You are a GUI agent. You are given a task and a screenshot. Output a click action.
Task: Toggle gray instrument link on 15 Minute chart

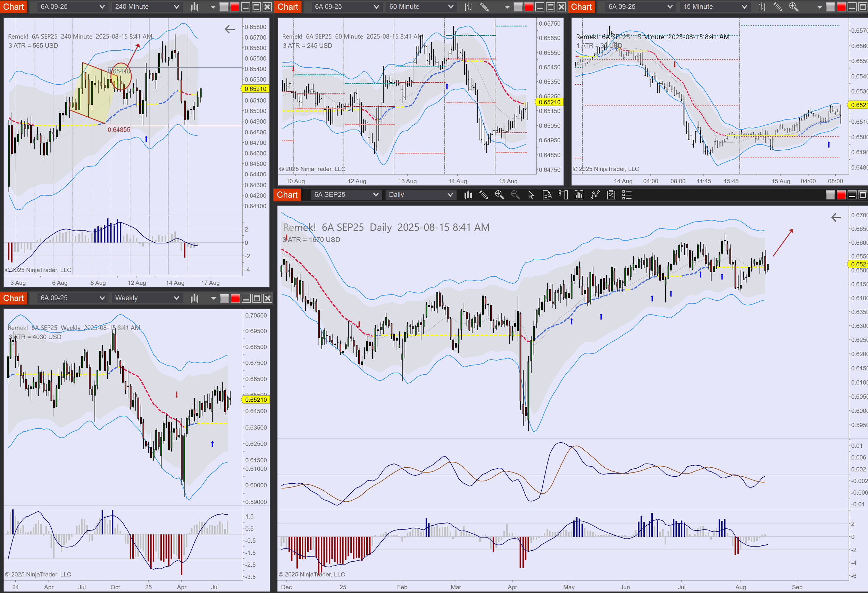pos(830,7)
